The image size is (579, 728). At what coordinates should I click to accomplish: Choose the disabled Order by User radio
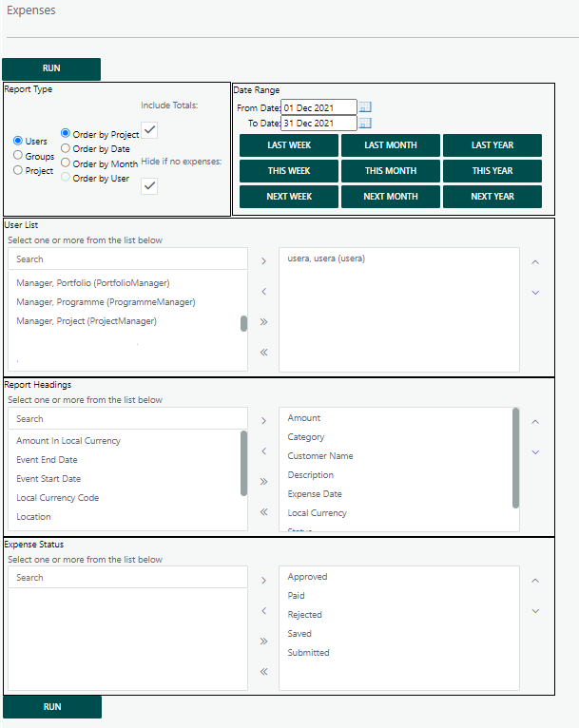coord(66,177)
